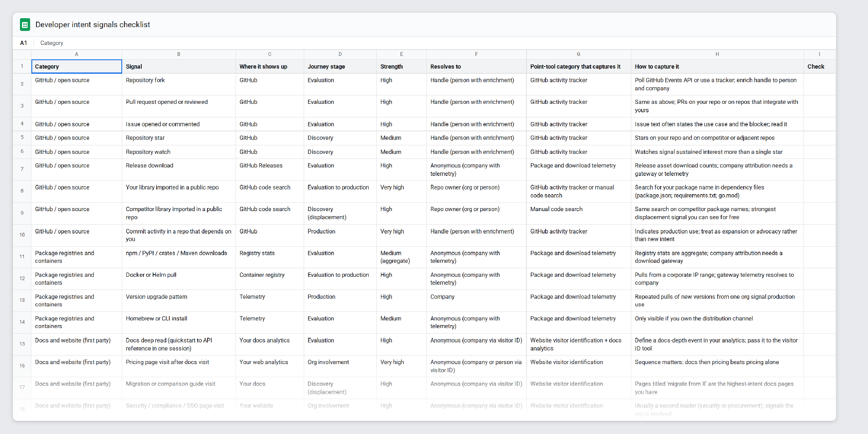Click the A1 cell reference box
868x434 pixels.
(24, 43)
